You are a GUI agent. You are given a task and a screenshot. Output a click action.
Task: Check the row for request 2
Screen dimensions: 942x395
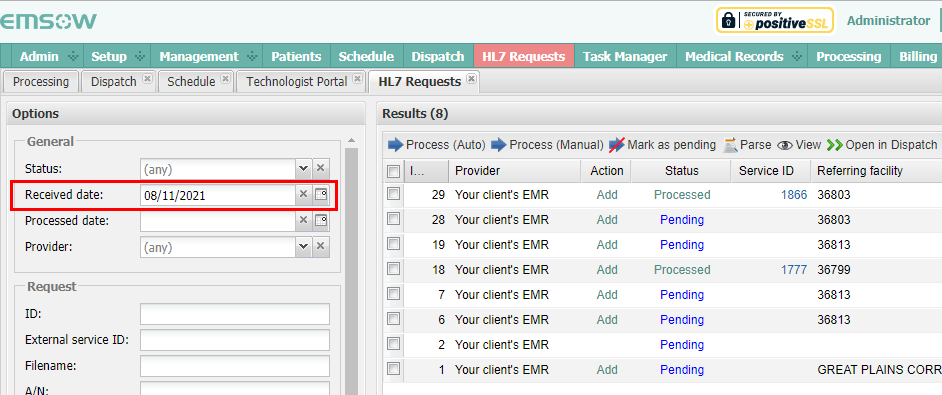[x=394, y=344]
